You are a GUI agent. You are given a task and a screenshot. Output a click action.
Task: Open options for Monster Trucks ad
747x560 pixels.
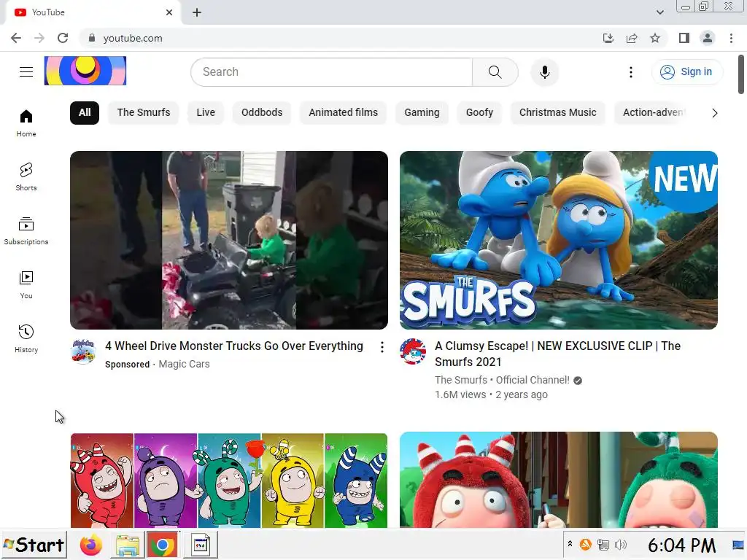[x=382, y=347]
